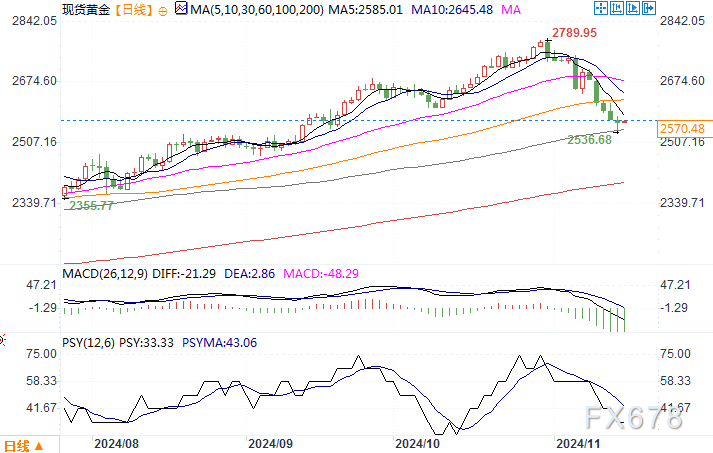
Task: Select the MACD(26,12,9) indicator label
Action: pyautogui.click(x=103, y=272)
